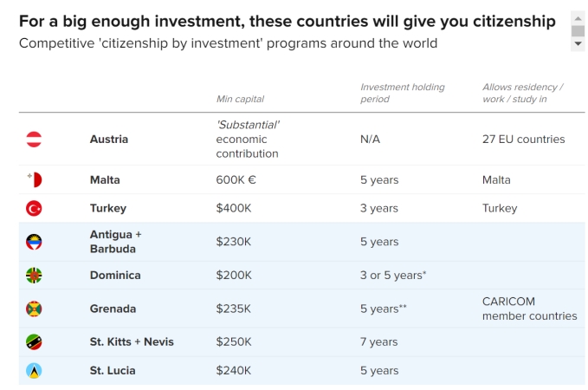Click the scrollbar up arrow
Screen dimensions: 588x390
pos(578,18)
